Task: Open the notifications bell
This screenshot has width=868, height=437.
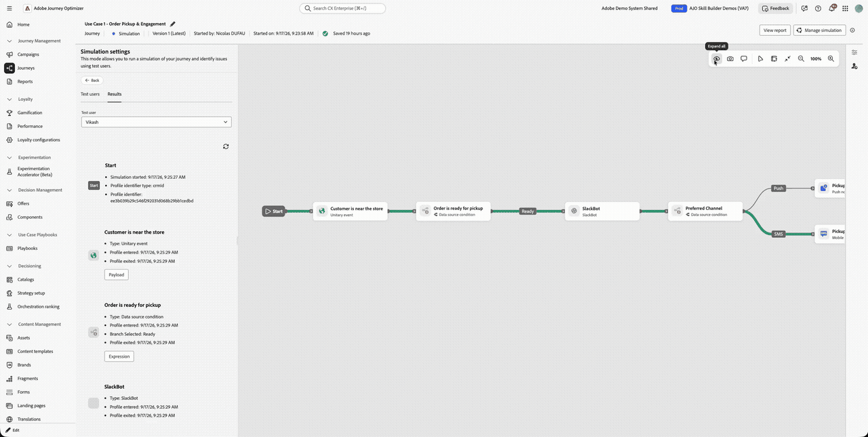Action: click(831, 8)
